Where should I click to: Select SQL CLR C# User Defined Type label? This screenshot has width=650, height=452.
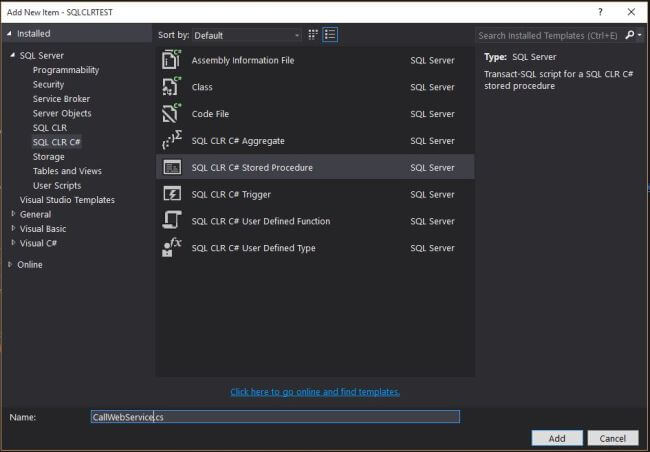(253, 248)
